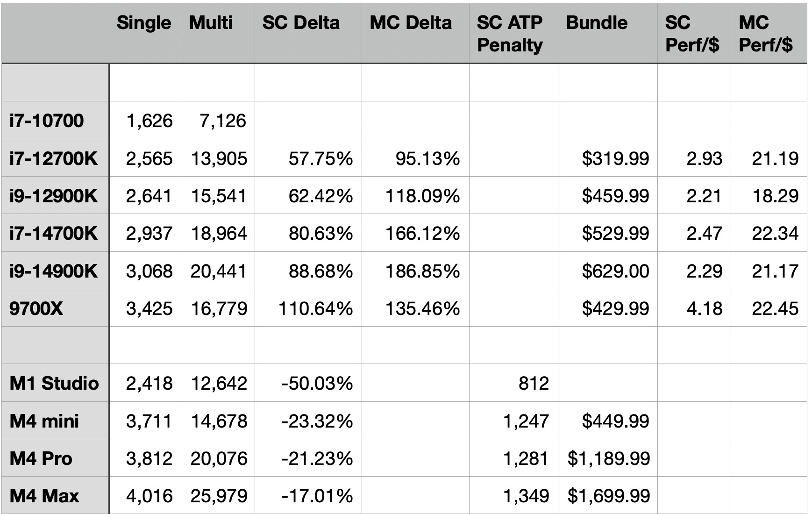Click the MC Perf/$ header cell

pos(766,34)
